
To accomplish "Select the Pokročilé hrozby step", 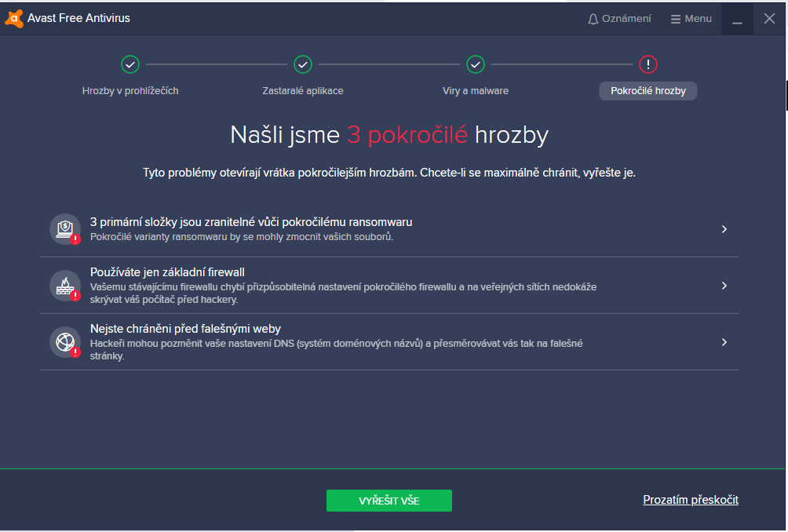I will tap(648, 91).
